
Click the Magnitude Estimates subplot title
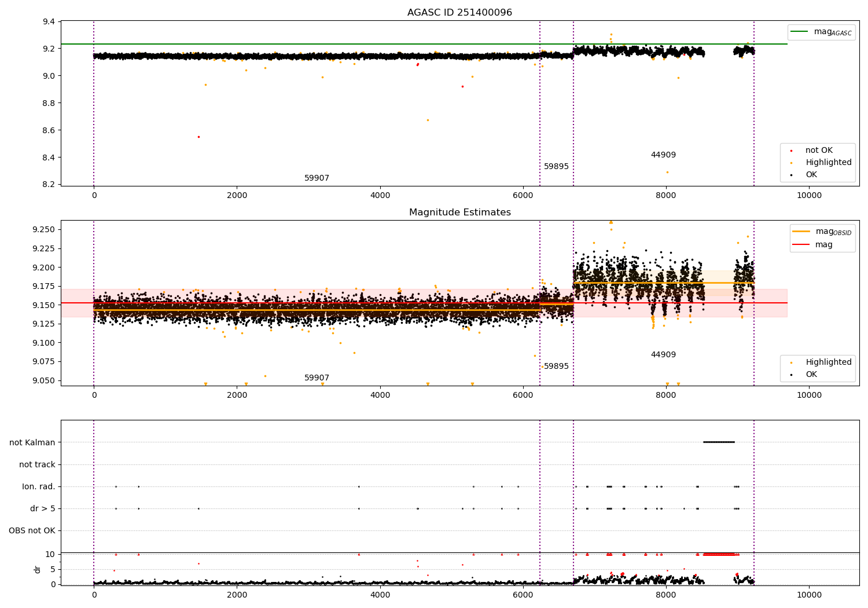click(459, 213)
